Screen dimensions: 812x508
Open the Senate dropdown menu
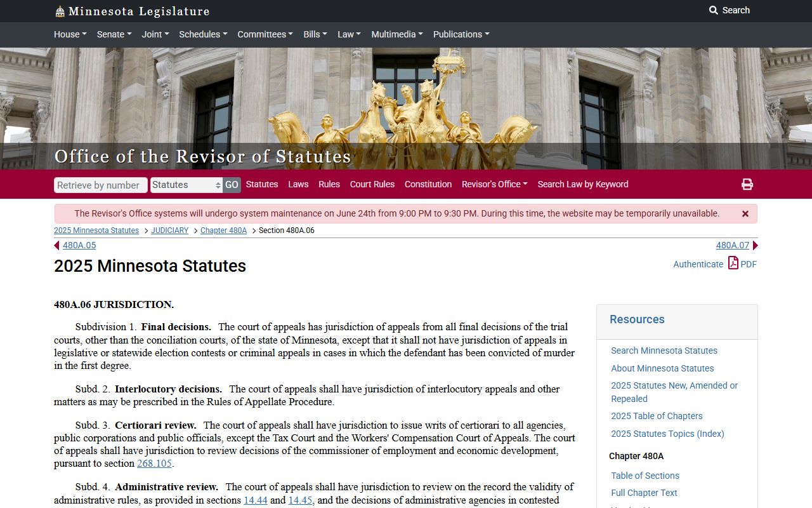[x=114, y=34]
